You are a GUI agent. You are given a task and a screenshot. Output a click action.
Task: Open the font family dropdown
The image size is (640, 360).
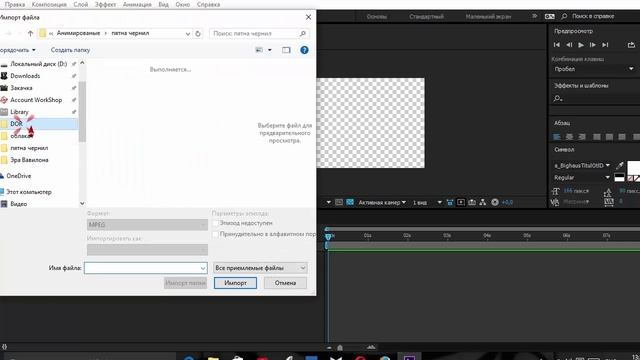click(582, 165)
